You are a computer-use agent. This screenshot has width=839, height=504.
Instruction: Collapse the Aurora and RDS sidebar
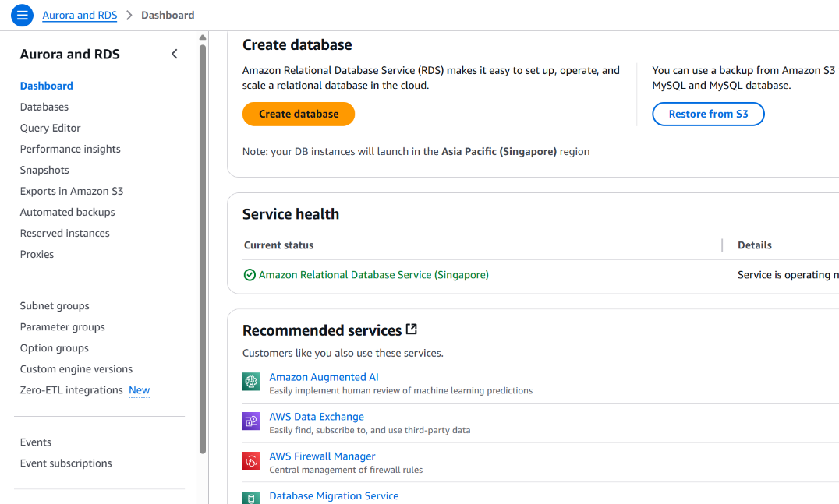click(175, 54)
